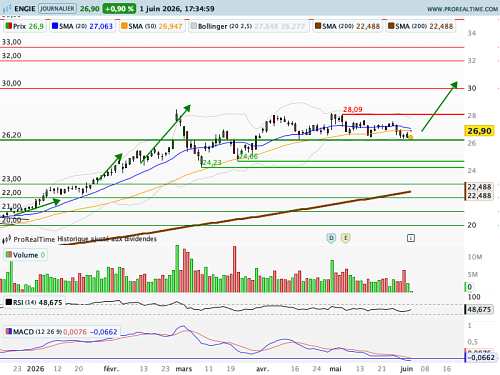Click the red-green Prix color swatch

[x=9, y=26]
